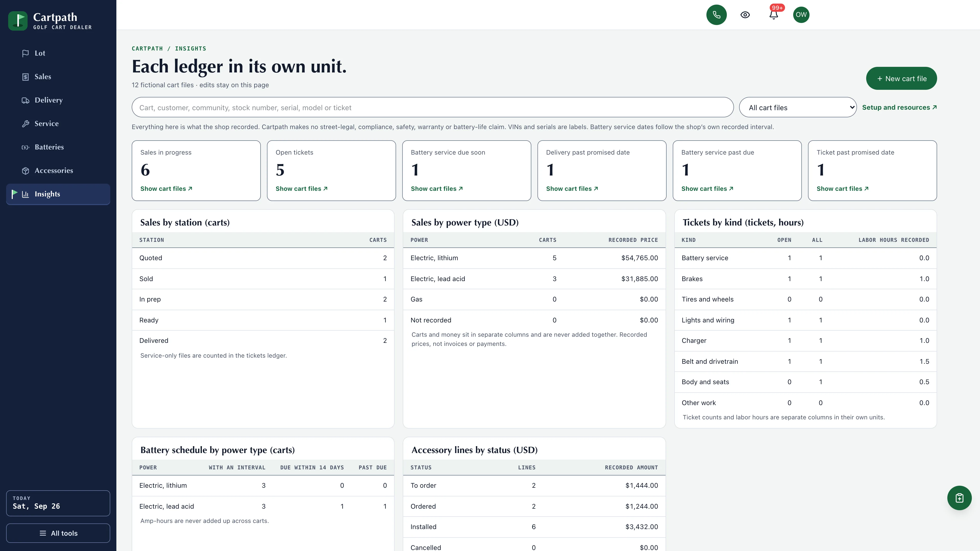This screenshot has height=551, width=980.
Task: Click the Today Sat, Sep 26 box
Action: pyautogui.click(x=58, y=503)
